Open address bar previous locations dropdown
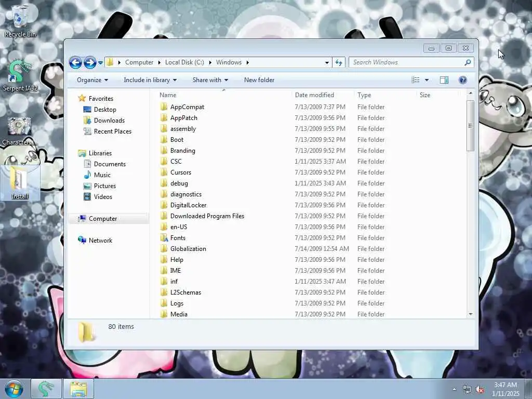This screenshot has width=532, height=399. pyautogui.click(x=327, y=62)
